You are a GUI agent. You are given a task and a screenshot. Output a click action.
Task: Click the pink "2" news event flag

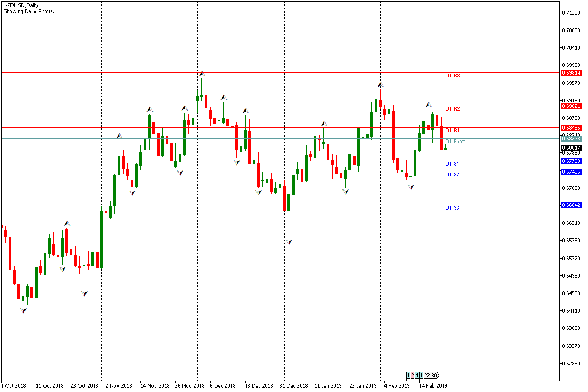point(413,376)
